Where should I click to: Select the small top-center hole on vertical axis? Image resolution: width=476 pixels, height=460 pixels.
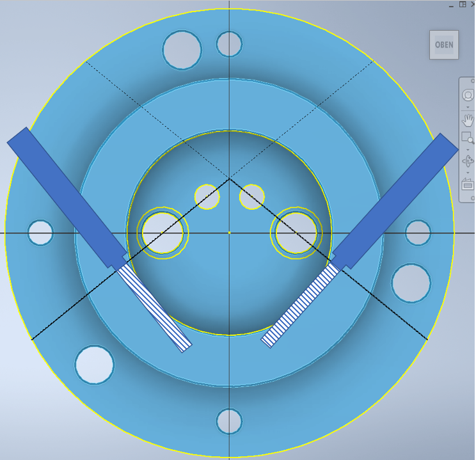tap(229, 44)
